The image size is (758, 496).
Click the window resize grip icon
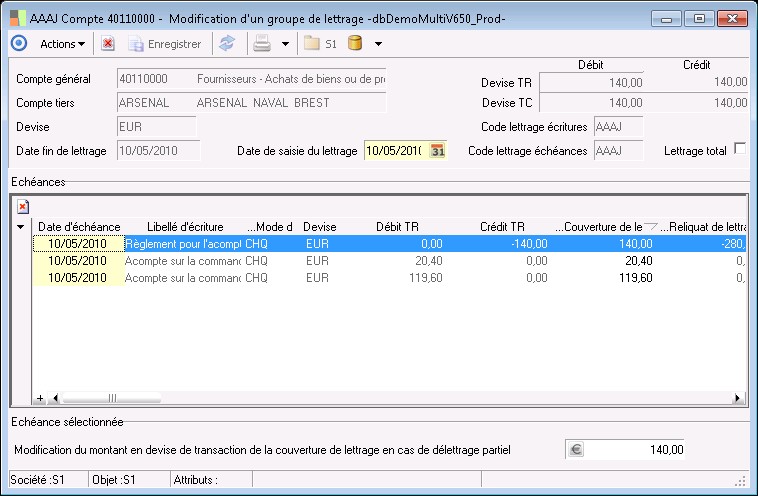[x=740, y=481]
